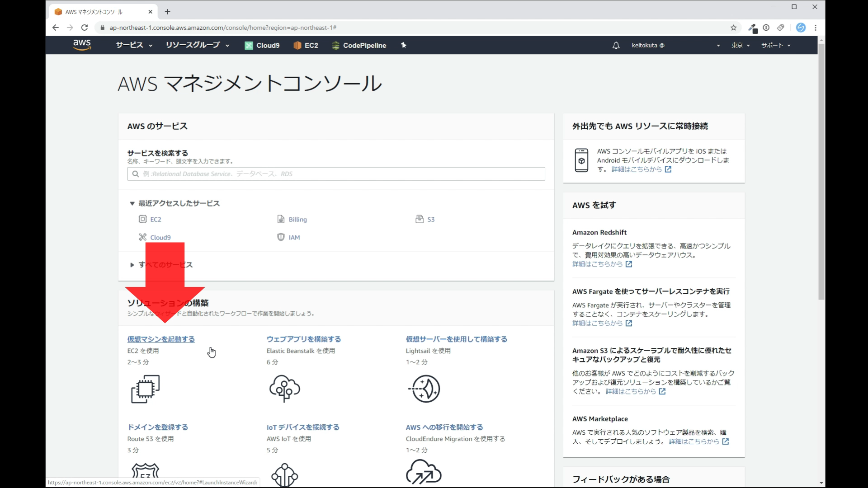Image resolution: width=868 pixels, height=488 pixels.
Task: Click ウェブアプリを構築する link
Action: point(304,339)
